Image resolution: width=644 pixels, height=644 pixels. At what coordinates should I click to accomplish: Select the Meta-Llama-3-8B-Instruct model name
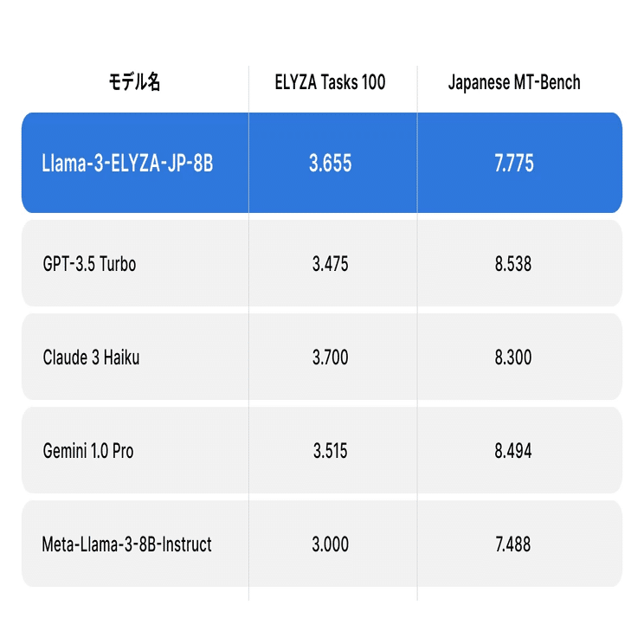click(x=127, y=544)
